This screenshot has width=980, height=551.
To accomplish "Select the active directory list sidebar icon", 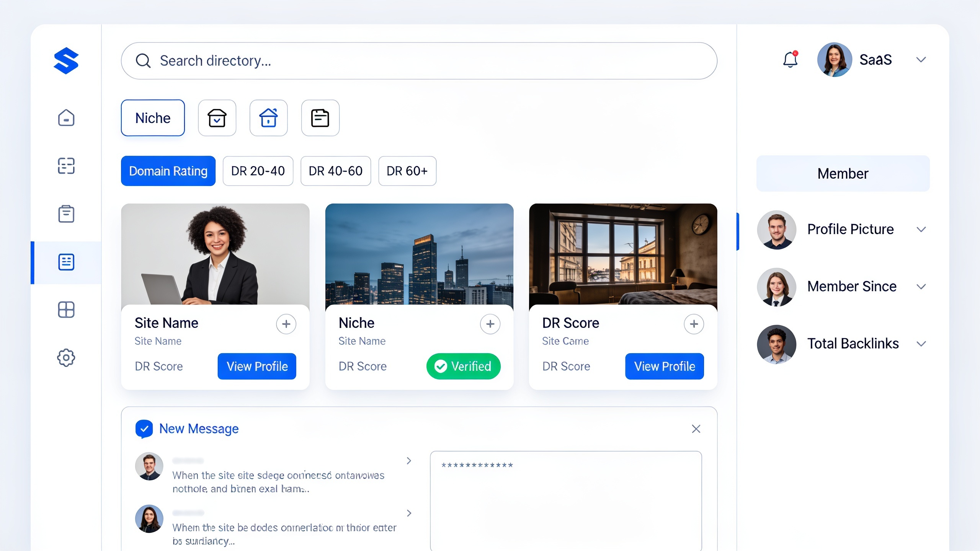I will [x=66, y=262].
